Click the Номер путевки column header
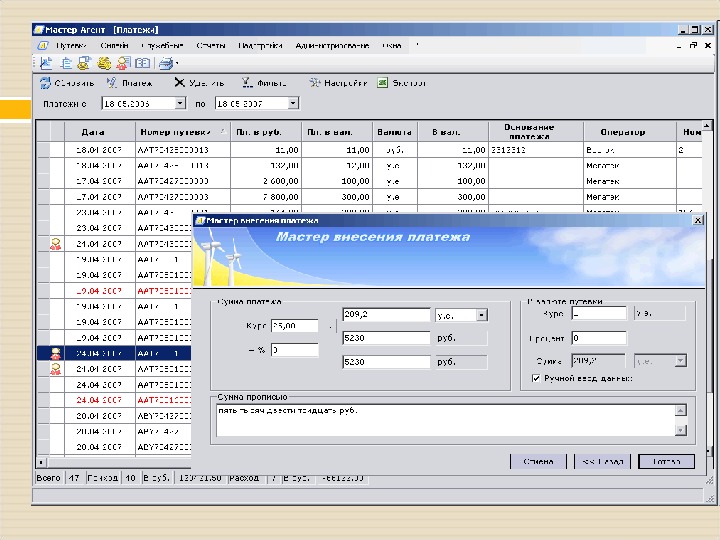Image resolution: width=720 pixels, height=540 pixels. [x=175, y=132]
